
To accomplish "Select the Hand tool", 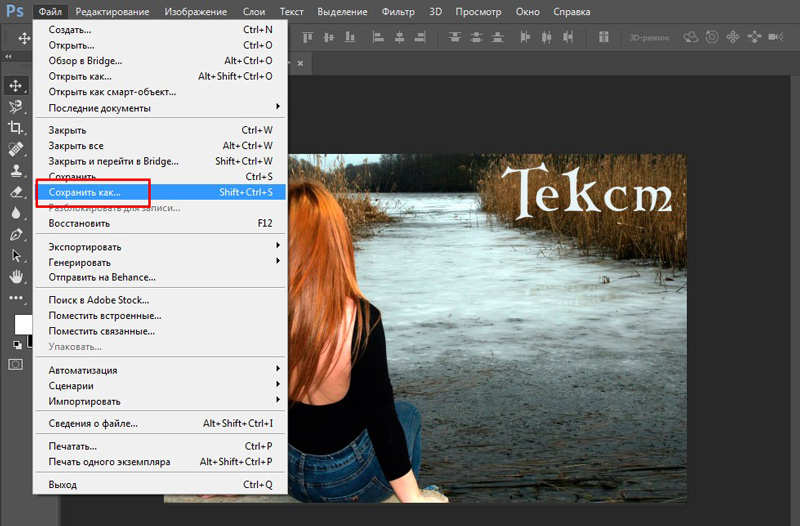I will 16,277.
